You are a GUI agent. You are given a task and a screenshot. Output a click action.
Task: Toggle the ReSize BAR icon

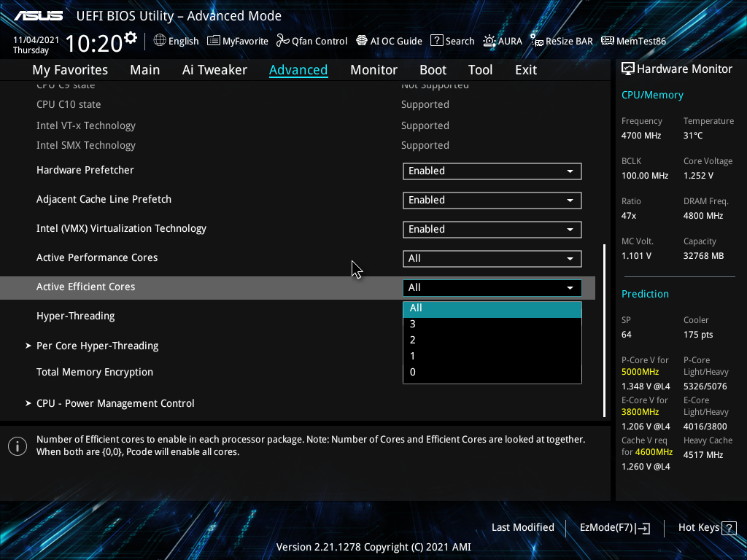(x=537, y=41)
